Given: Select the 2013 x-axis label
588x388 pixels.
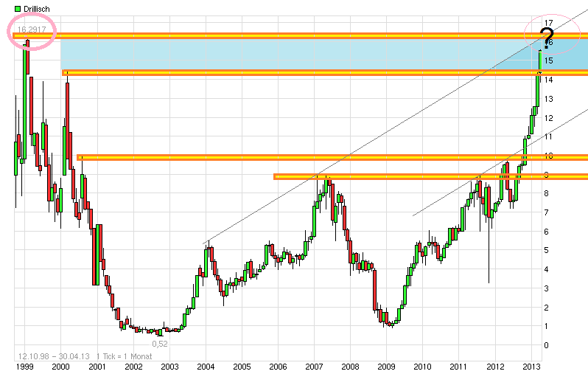Looking at the screenshot, I should point(531,367).
